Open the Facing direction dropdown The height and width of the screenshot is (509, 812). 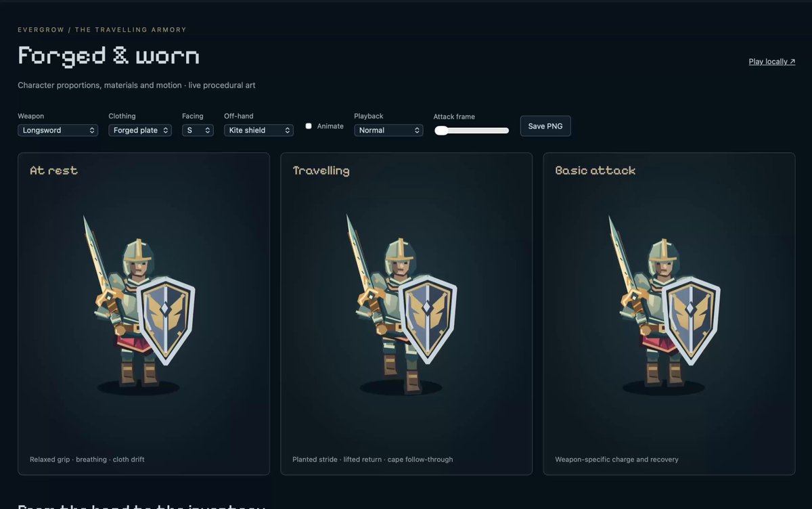198,130
